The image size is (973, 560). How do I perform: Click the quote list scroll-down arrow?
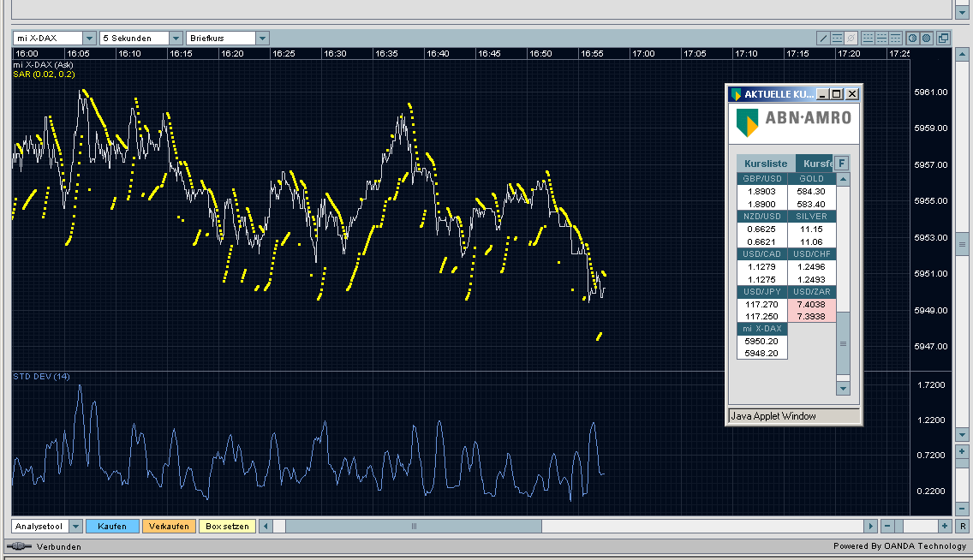point(843,389)
